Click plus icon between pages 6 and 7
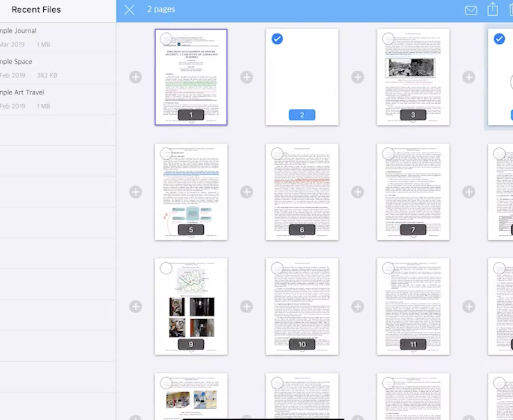This screenshot has height=420, width=513. point(358,192)
